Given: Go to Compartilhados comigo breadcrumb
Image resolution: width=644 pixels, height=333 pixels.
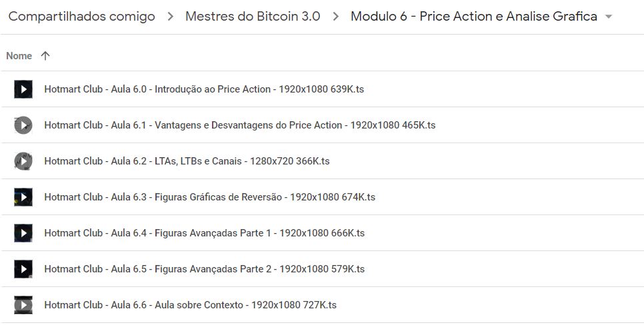Looking at the screenshot, I should click(x=81, y=17).
